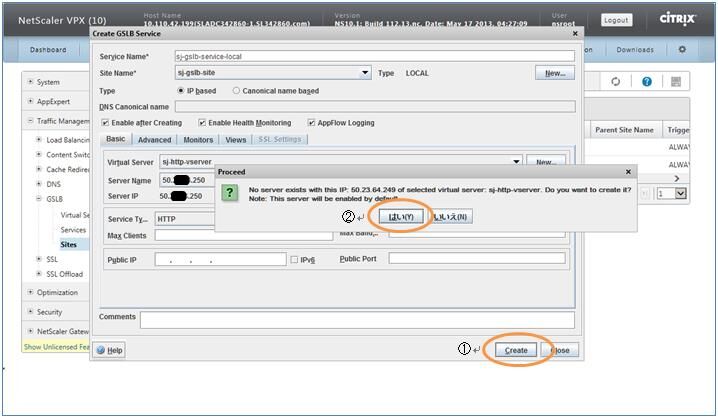Image resolution: width=718 pixels, height=419 pixels.
Task: Expand the SSL Offload node
Action: (39, 274)
